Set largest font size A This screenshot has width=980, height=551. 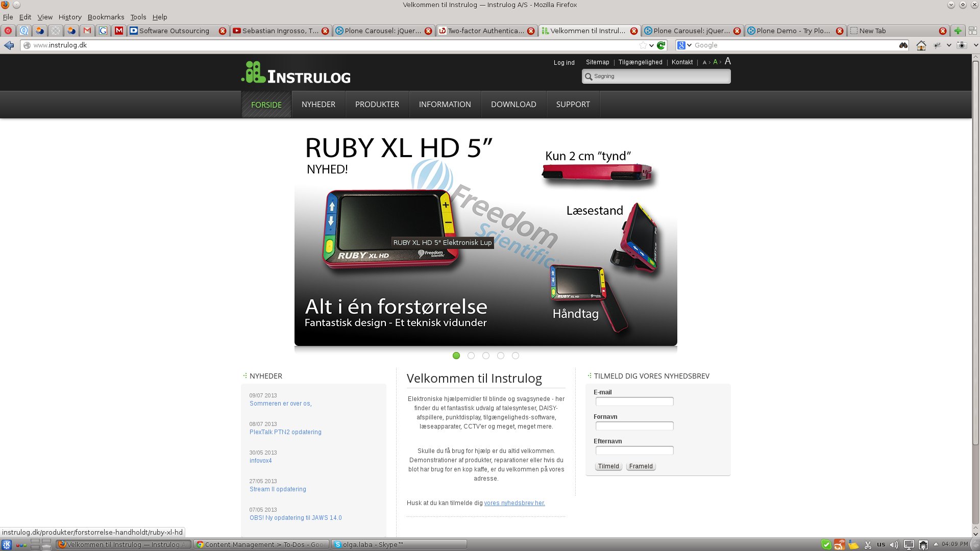[x=728, y=61]
